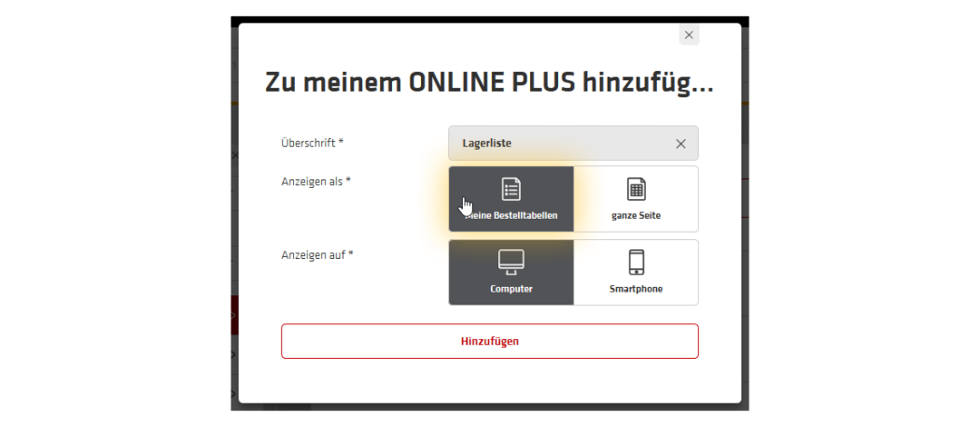Click the Anzeigen als * label

(316, 181)
